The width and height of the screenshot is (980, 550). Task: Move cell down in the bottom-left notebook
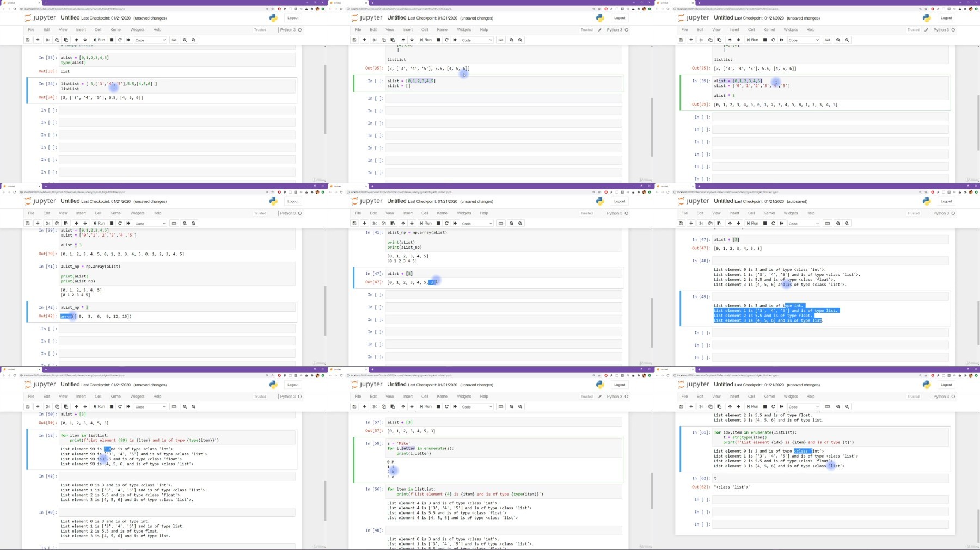point(85,406)
